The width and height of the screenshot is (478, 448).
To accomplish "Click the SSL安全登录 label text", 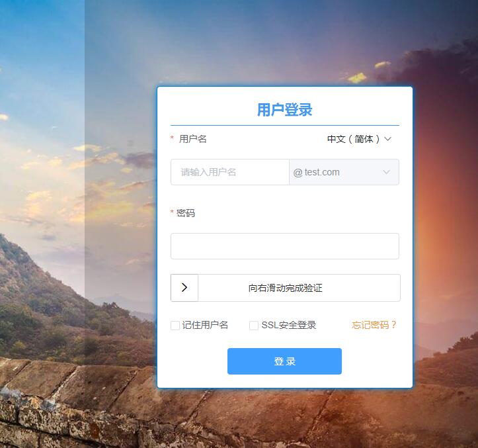I will pos(289,326).
